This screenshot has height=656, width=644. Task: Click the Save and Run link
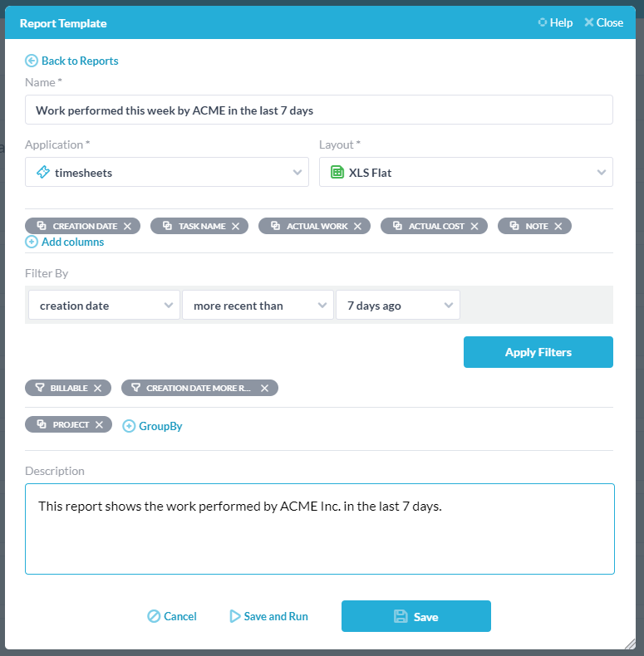(269, 616)
